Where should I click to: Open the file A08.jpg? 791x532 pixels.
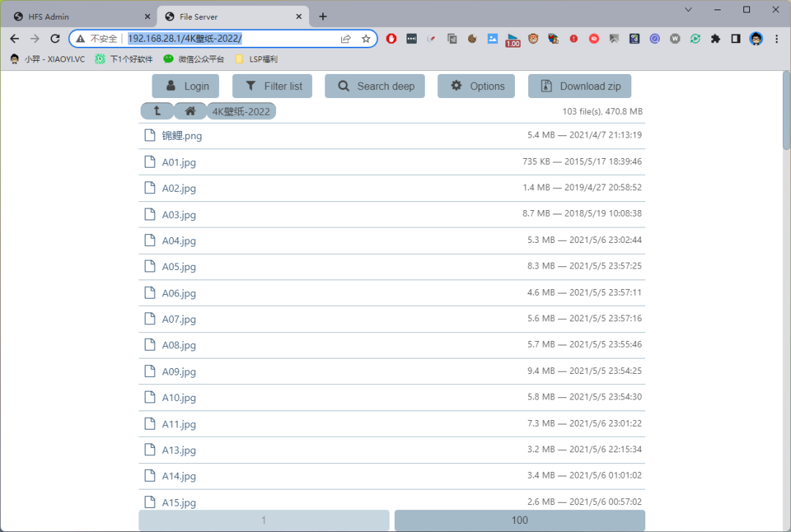click(179, 345)
